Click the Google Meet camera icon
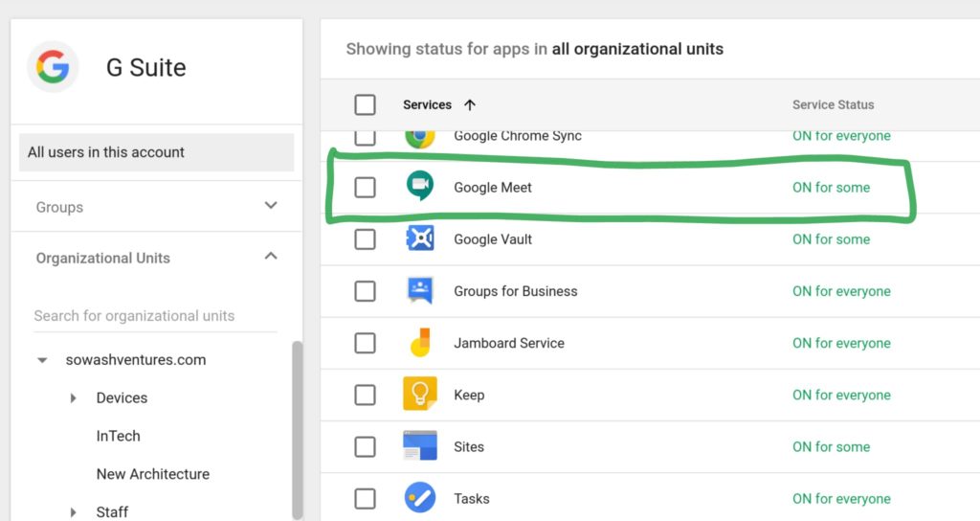The width and height of the screenshot is (980, 521). (x=420, y=185)
